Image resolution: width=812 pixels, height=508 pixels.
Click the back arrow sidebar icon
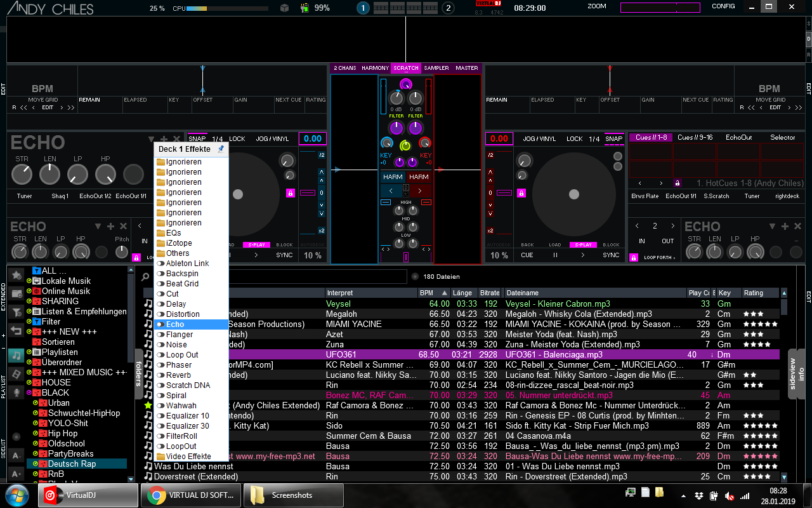tap(16, 330)
